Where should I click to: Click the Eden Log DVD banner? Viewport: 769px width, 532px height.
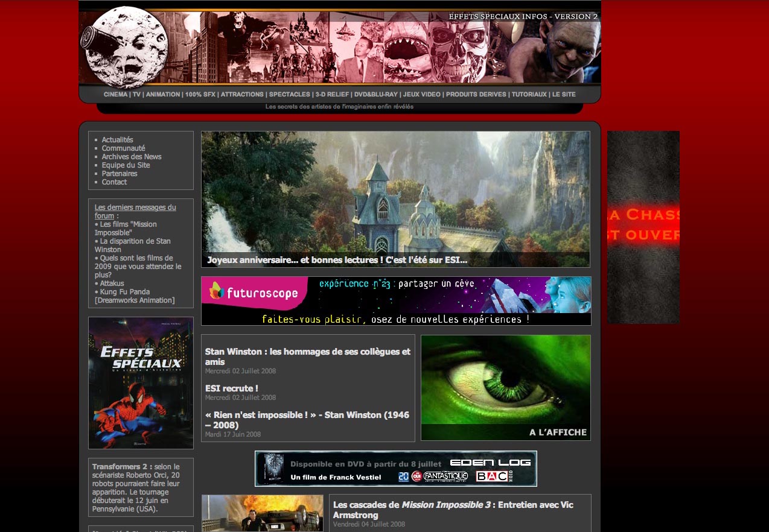[395, 469]
